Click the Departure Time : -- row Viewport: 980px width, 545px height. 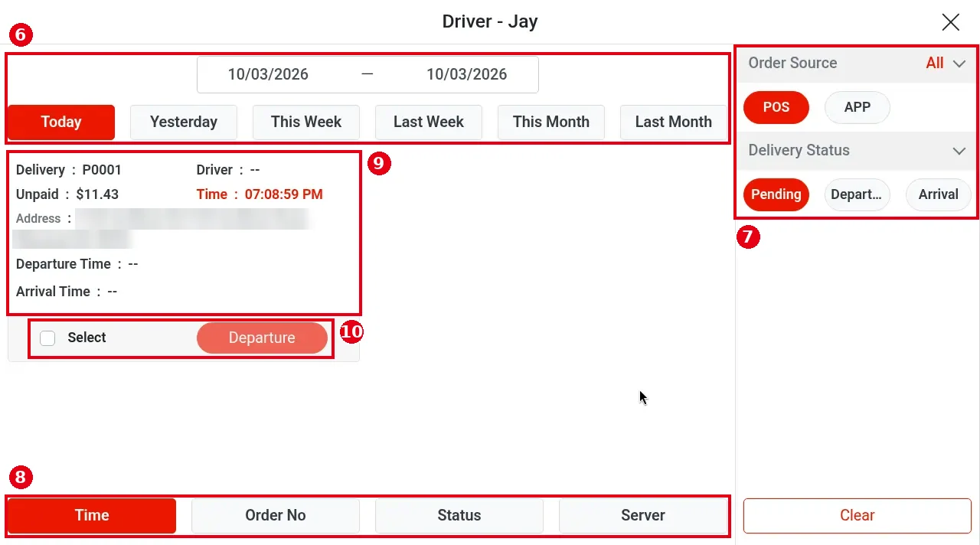[x=77, y=264]
